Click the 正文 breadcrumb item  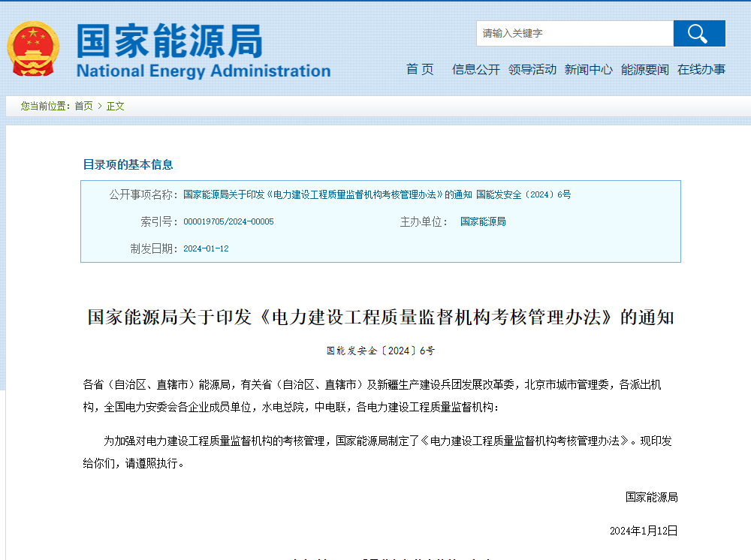pyautogui.click(x=116, y=107)
